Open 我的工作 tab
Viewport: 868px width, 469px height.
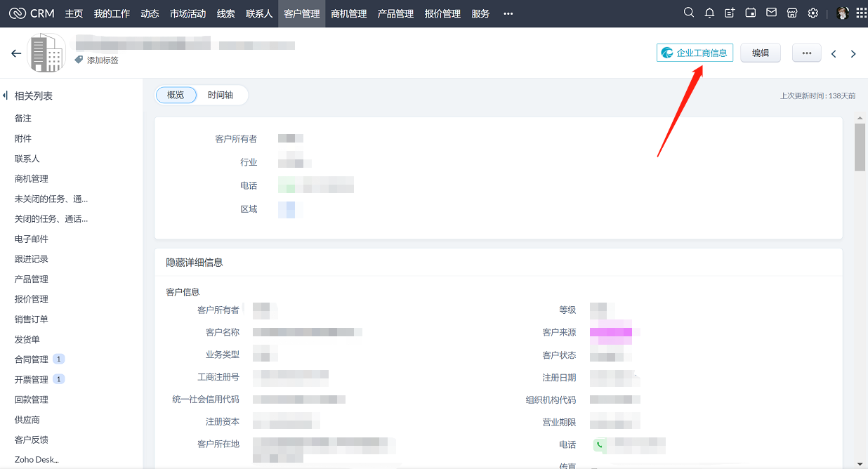click(112, 13)
